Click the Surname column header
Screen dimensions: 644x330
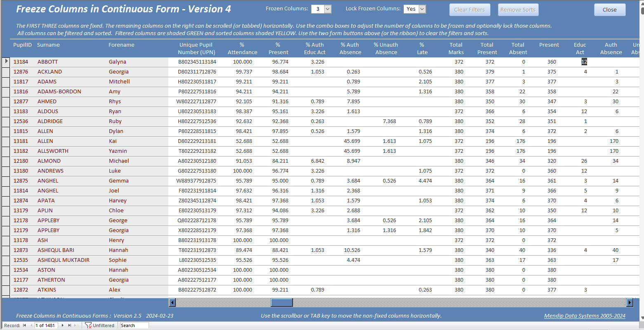click(48, 45)
